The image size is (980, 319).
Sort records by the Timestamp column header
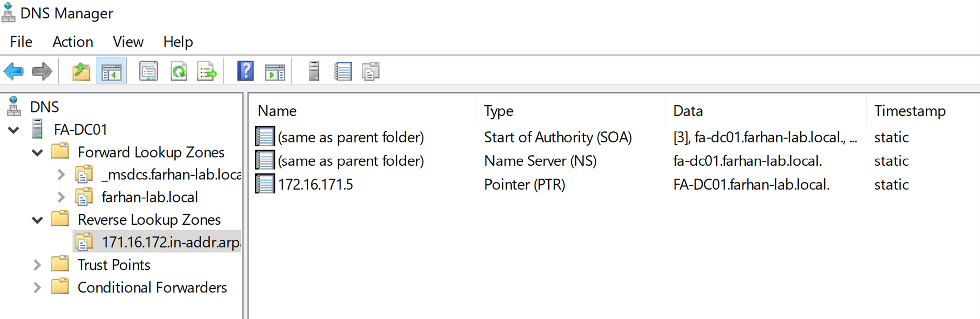click(909, 111)
